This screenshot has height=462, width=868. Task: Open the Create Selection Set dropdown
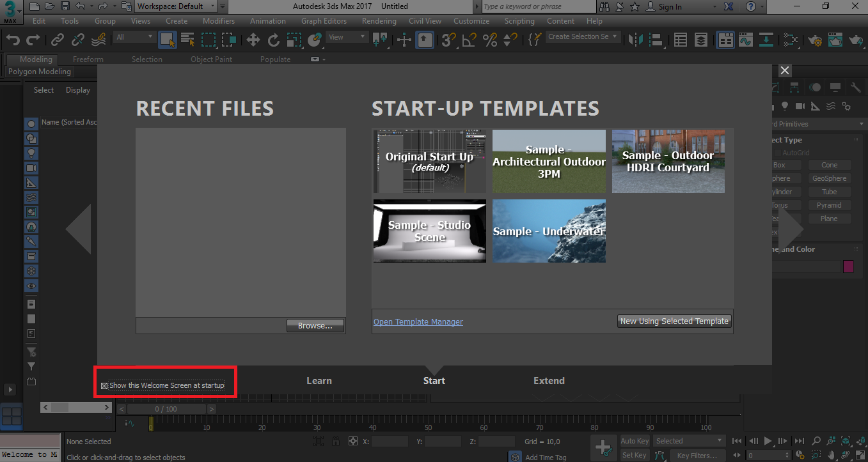pos(583,37)
